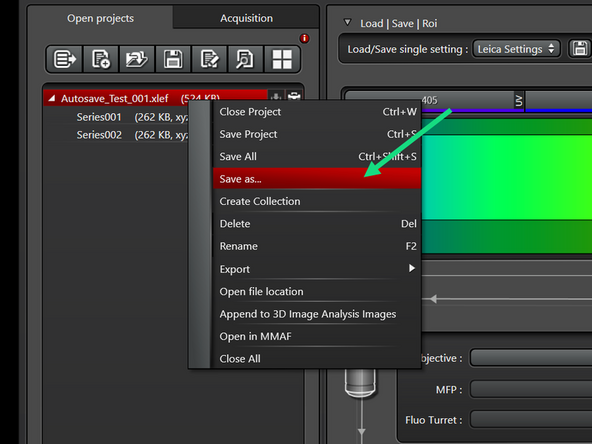Screen dimensions: 592x444
Task: Click the red info indicator icon
Action: (304, 38)
